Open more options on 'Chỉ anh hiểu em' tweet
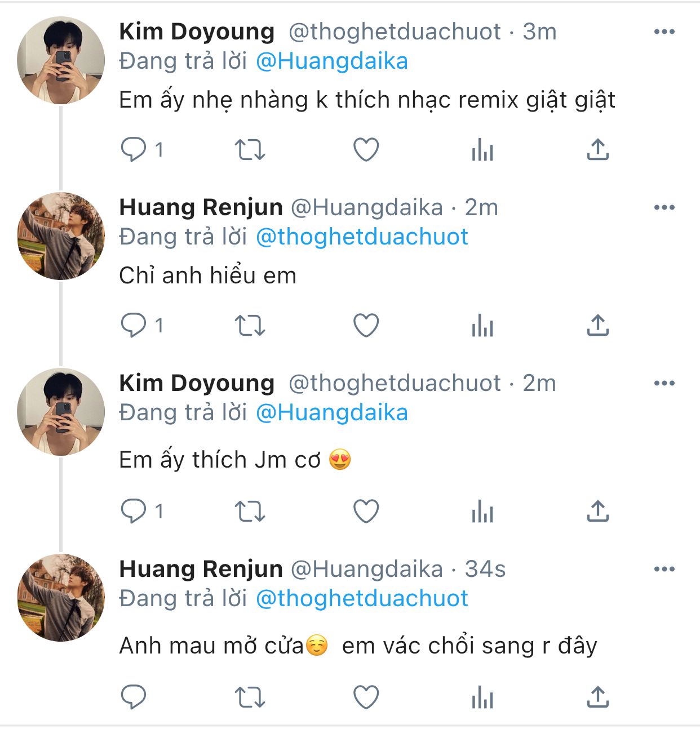Screen dimensions: 700x738 [664, 207]
